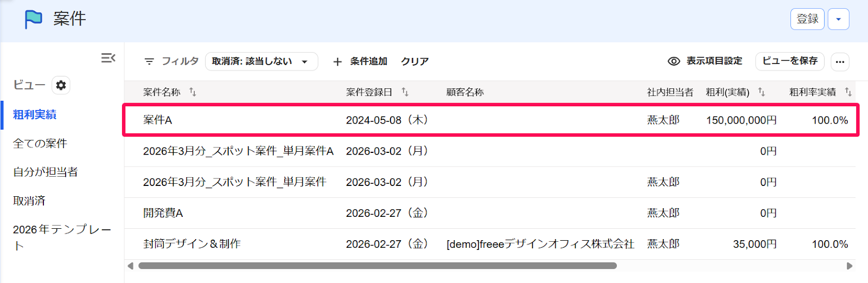This screenshot has width=868, height=283.
Task: Click the 登録 button
Action: 807,19
